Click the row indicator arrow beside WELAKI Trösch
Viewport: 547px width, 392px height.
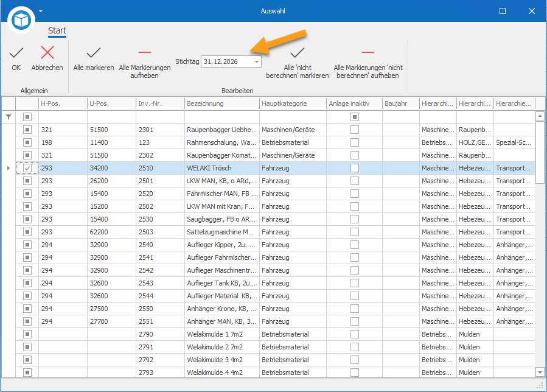9,168
